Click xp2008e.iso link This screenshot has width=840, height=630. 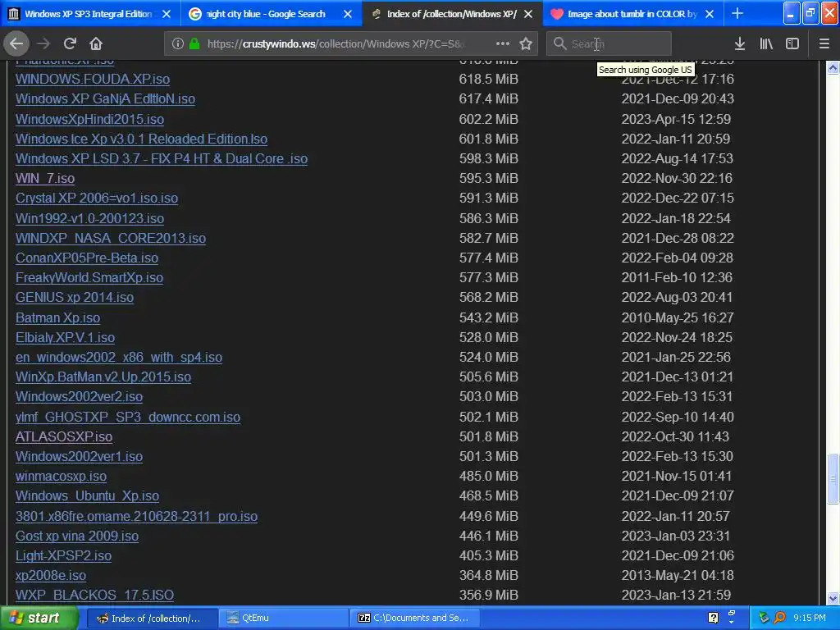point(51,576)
